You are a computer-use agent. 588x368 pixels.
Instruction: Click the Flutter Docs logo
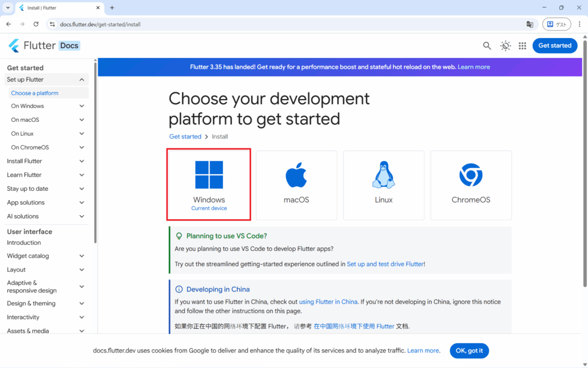coord(44,45)
